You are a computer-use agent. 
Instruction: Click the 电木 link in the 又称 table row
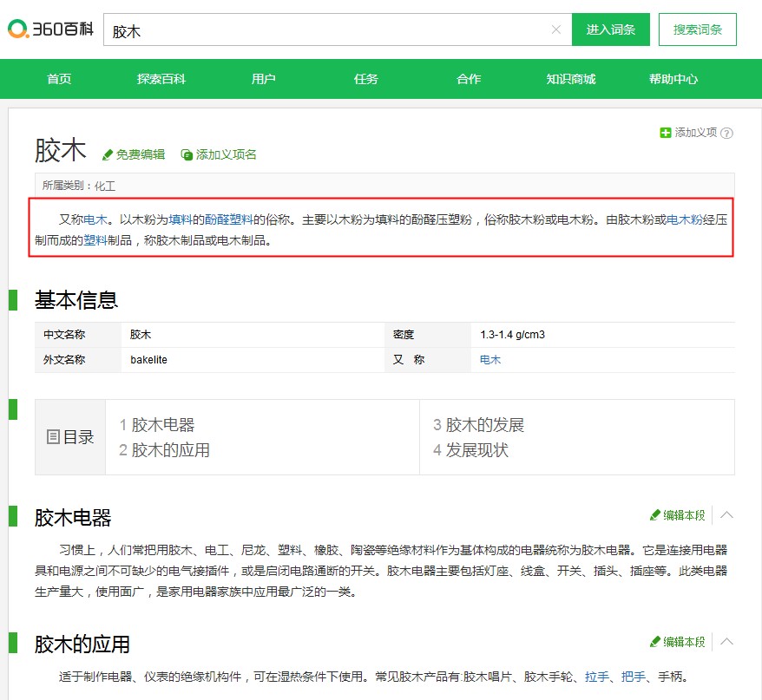(489, 359)
